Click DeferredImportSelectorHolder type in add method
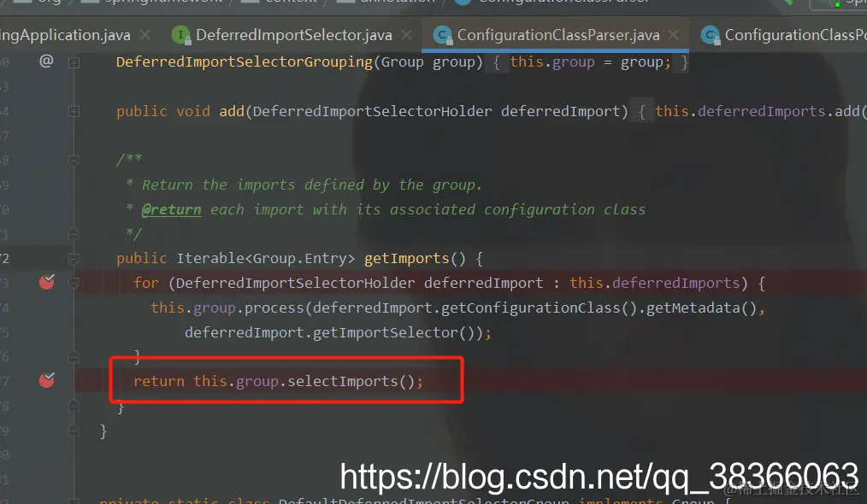This screenshot has height=504, width=867. [372, 112]
